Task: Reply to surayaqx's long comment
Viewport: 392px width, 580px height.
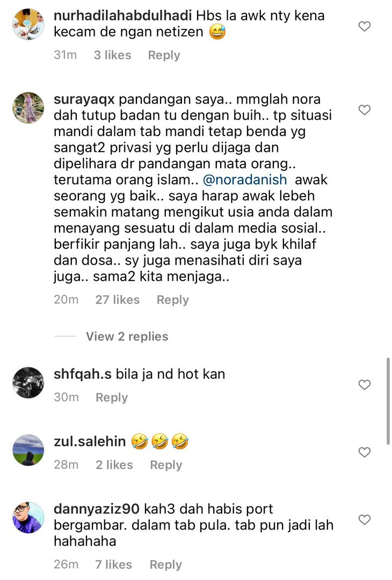Action: coord(173,300)
